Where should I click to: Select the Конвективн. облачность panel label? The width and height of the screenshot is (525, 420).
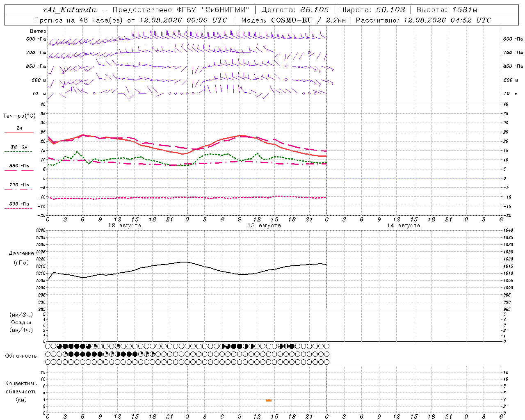tap(21, 391)
